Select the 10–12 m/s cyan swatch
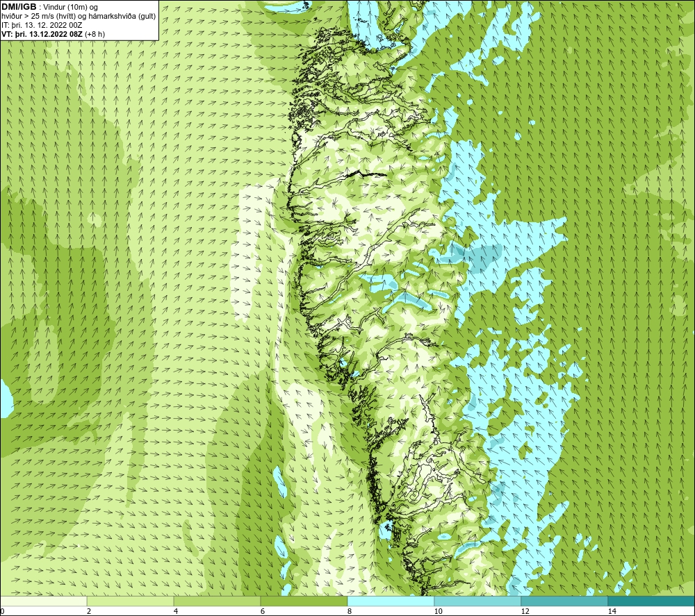Screen dimensions: 695x616 478,601
